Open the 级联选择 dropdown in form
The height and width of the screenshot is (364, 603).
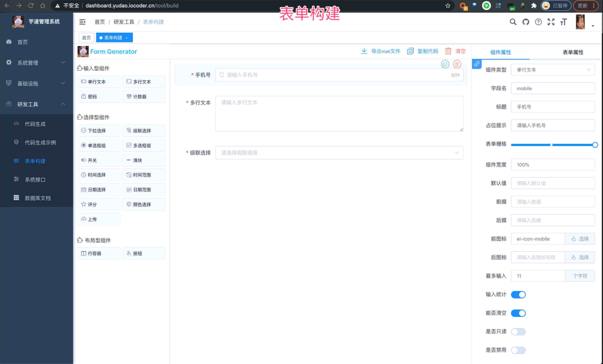(339, 153)
